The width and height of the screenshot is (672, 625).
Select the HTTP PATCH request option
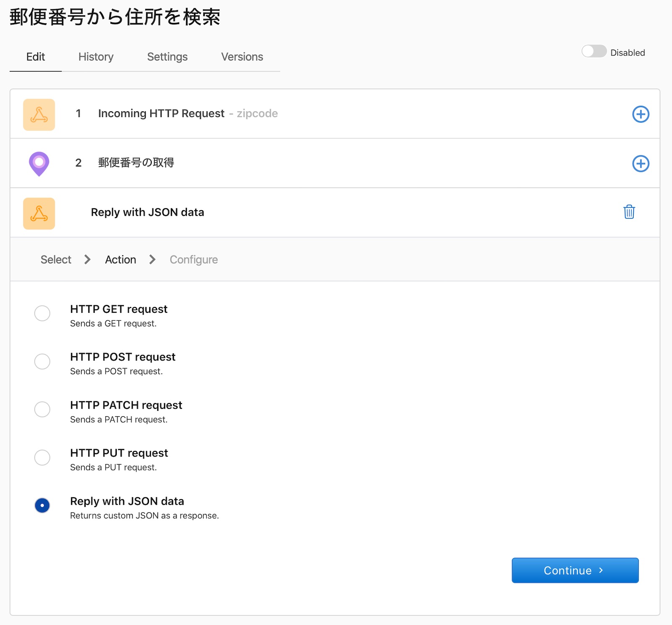42,410
